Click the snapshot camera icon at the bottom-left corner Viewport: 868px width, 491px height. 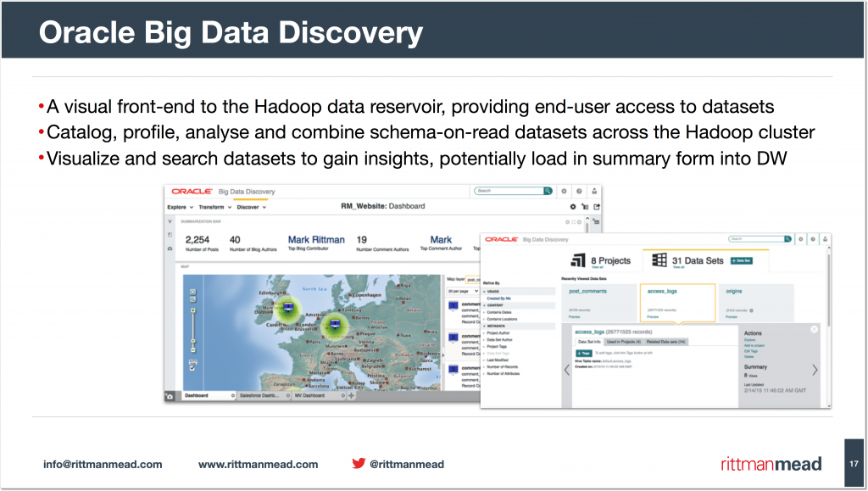pos(170,396)
